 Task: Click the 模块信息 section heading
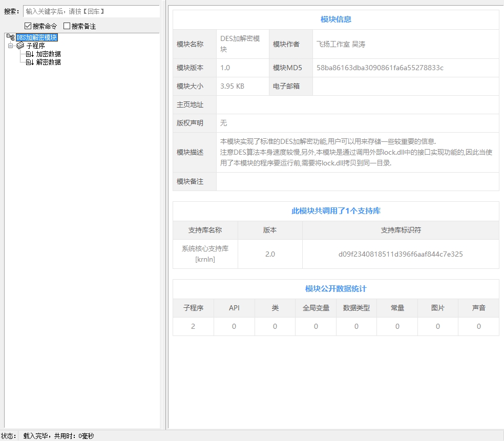click(335, 19)
